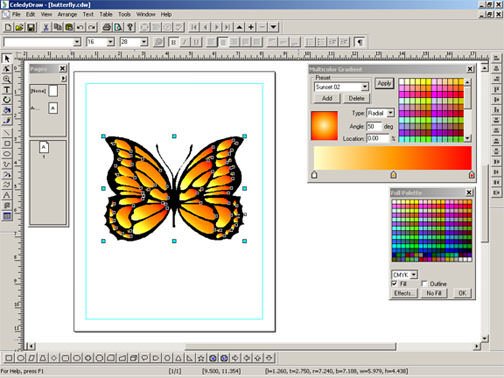Expand the Pages panel arrow menu

click(x=63, y=79)
